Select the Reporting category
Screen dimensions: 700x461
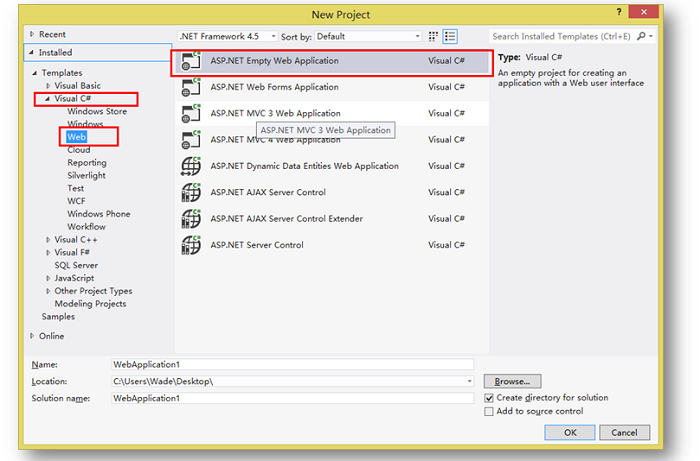point(87,163)
